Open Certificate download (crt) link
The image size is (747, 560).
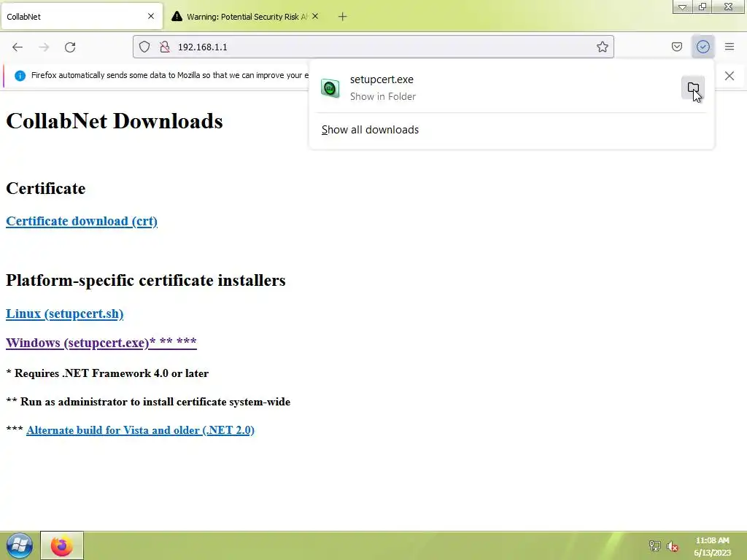(x=82, y=221)
